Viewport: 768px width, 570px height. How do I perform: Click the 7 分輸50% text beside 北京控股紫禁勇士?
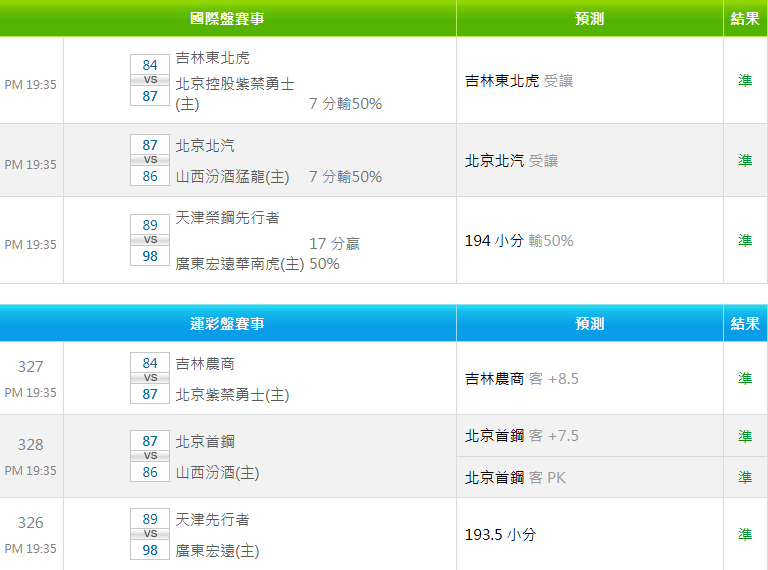click(345, 104)
